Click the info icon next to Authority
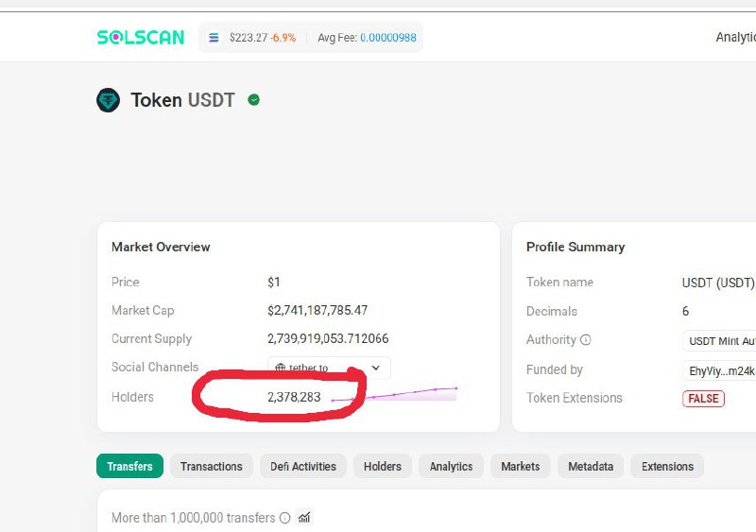The width and height of the screenshot is (756, 532). (x=586, y=340)
